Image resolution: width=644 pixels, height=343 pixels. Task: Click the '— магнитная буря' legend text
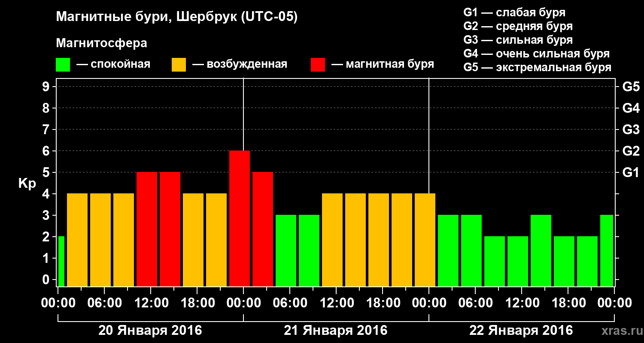(383, 65)
